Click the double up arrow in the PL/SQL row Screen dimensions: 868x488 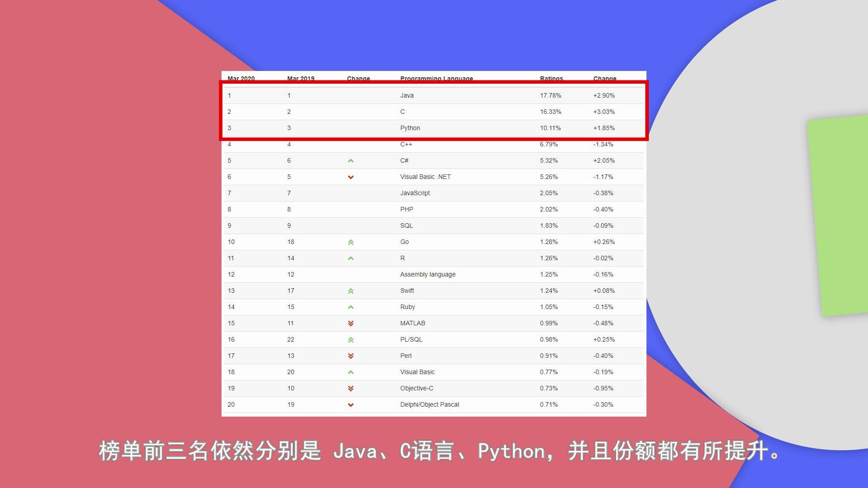(351, 340)
